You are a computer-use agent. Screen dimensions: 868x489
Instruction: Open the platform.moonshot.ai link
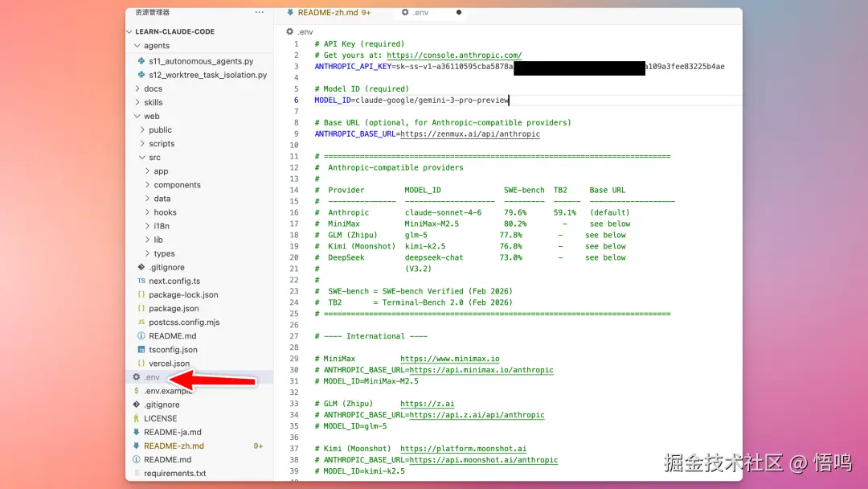click(x=463, y=449)
